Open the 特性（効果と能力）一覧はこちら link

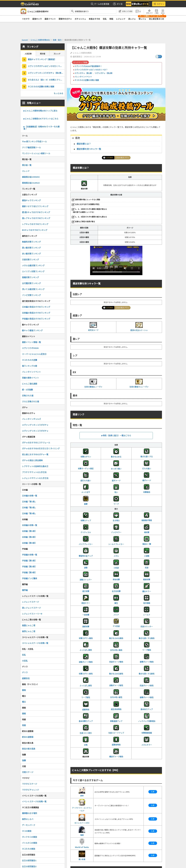(116, 435)
